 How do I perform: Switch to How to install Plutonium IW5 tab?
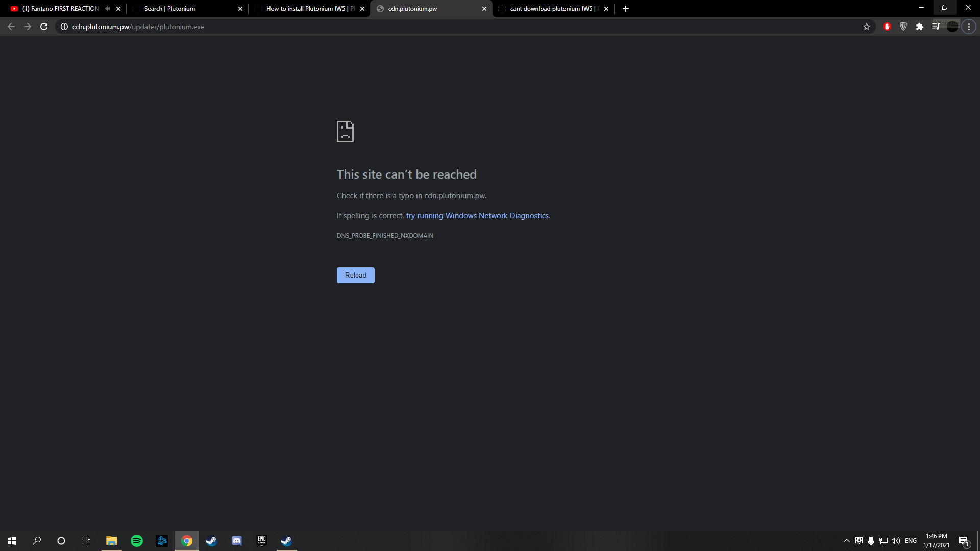308,9
